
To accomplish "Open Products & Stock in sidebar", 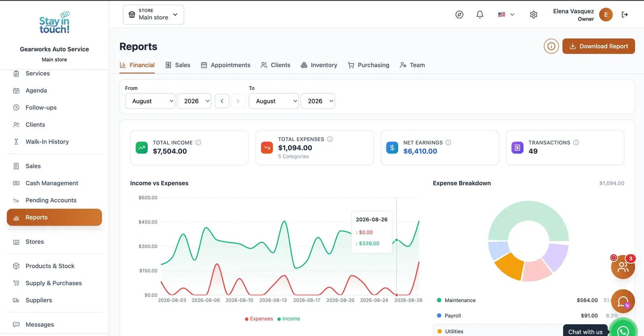I will (54, 266).
